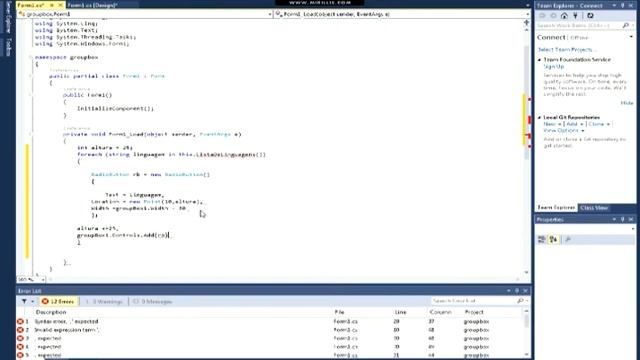This screenshot has width=640, height=360.
Task: Show Properties in Categorized view
Action: click(542, 240)
